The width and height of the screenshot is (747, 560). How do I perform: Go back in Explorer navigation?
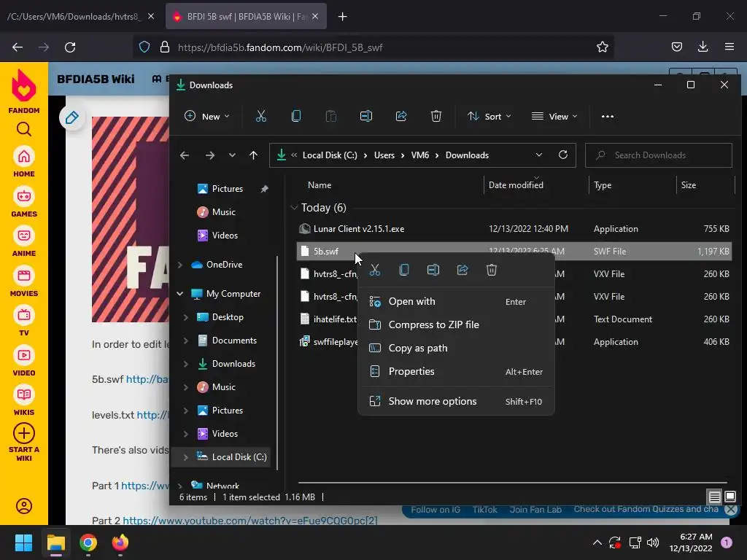(x=185, y=155)
